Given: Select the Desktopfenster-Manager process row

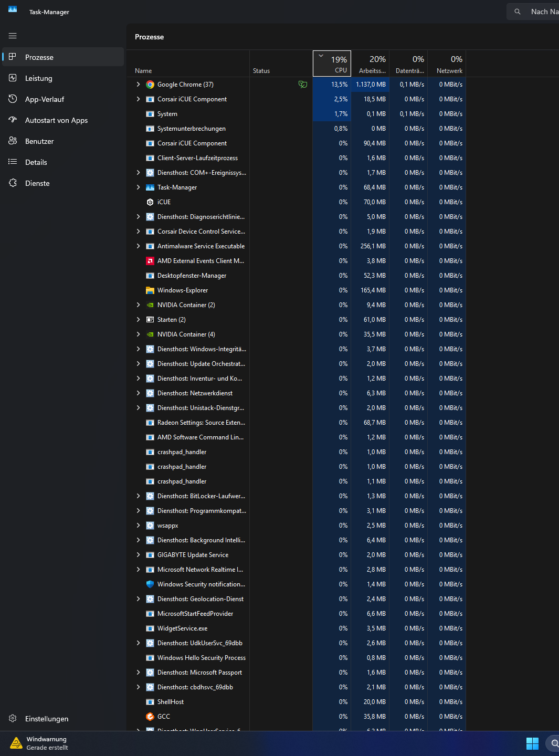Looking at the screenshot, I should pyautogui.click(x=297, y=276).
